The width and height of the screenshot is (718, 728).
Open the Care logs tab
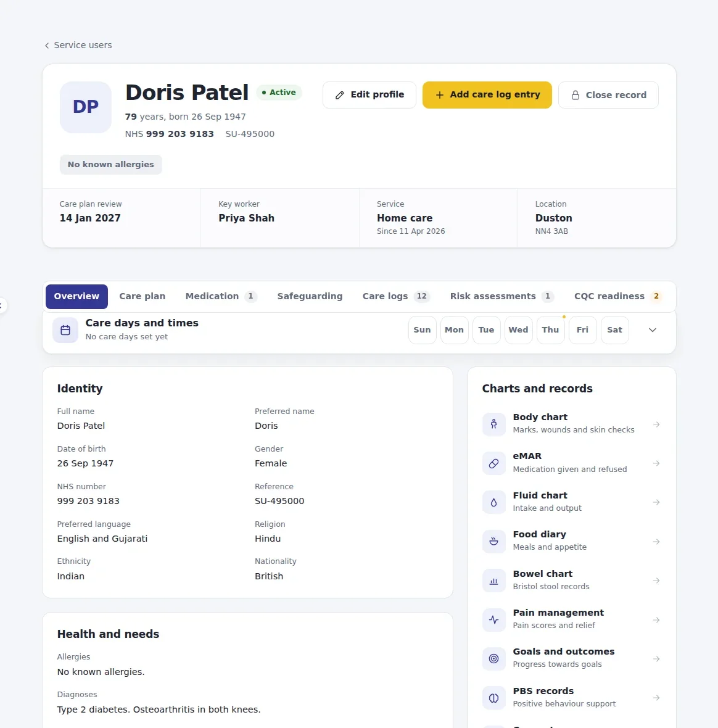(x=396, y=296)
